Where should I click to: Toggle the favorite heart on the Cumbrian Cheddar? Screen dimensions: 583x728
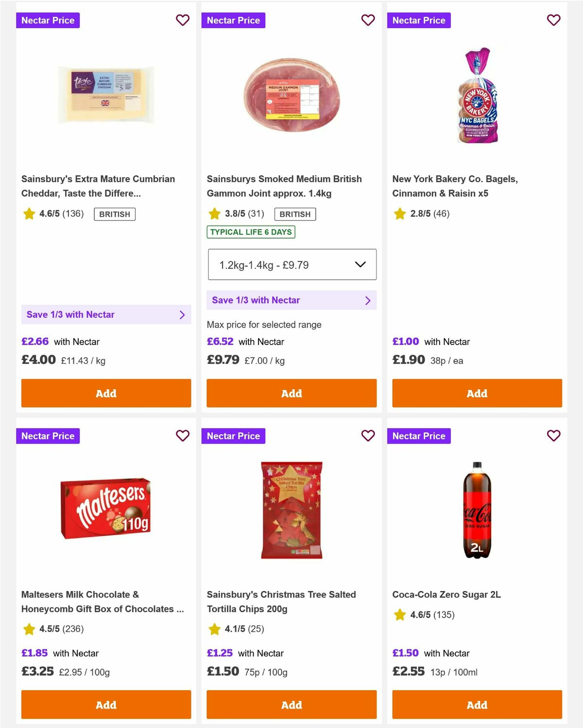[x=182, y=20]
